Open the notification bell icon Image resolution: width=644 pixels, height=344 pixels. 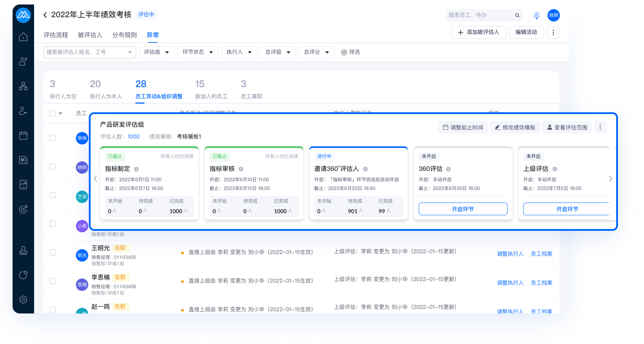536,15
